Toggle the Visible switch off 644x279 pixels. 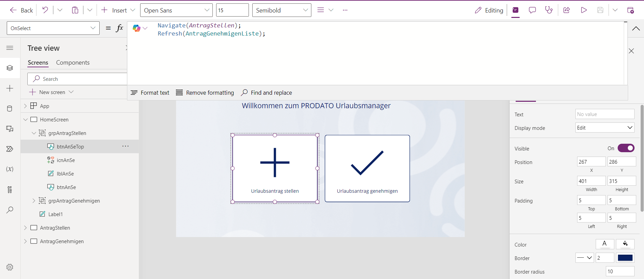(626, 148)
